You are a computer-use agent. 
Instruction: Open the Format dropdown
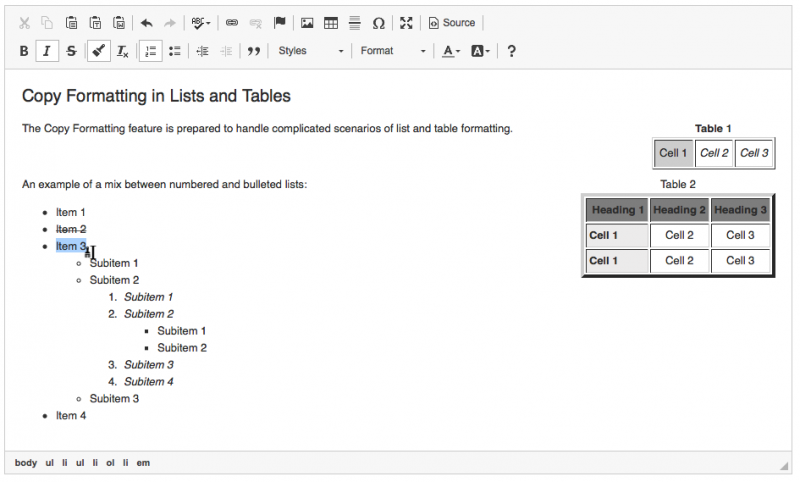click(393, 51)
